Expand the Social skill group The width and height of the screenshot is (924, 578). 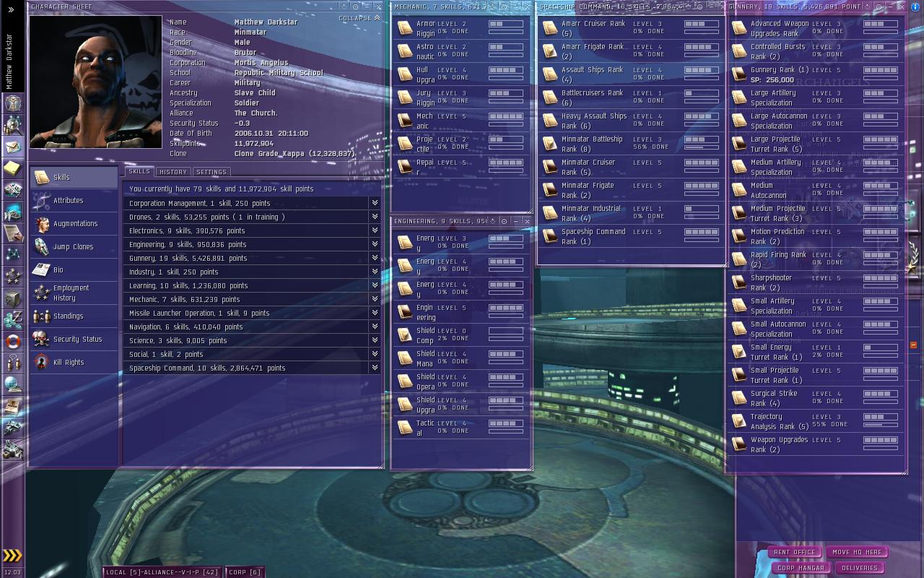click(x=375, y=354)
